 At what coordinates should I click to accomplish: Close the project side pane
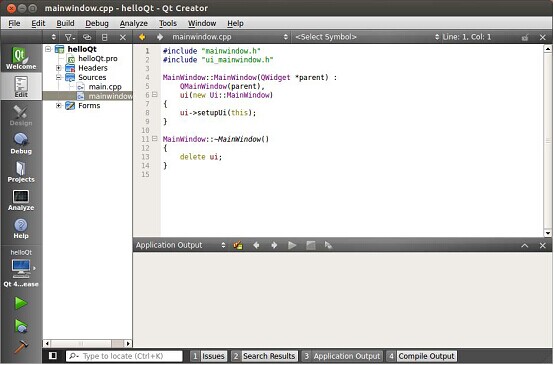123,37
